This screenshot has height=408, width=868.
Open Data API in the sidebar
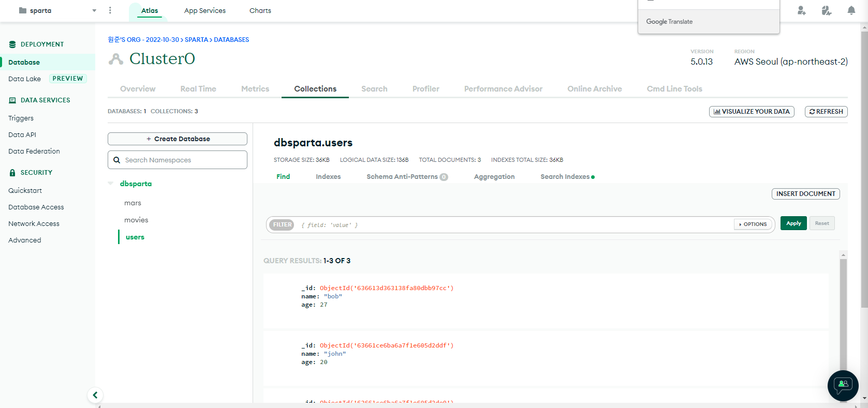pyautogui.click(x=22, y=134)
